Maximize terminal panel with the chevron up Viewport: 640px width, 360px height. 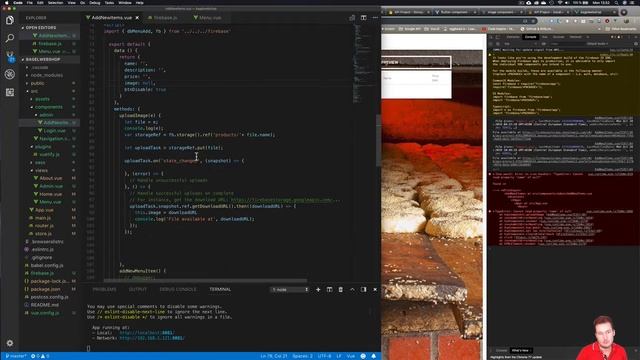pyautogui.click(x=352, y=289)
